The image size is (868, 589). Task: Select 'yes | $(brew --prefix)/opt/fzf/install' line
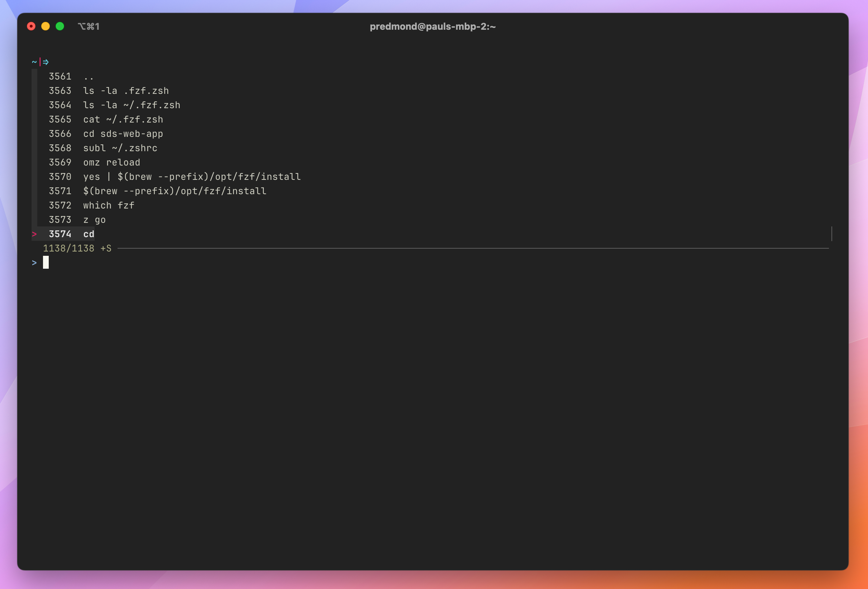click(x=175, y=177)
